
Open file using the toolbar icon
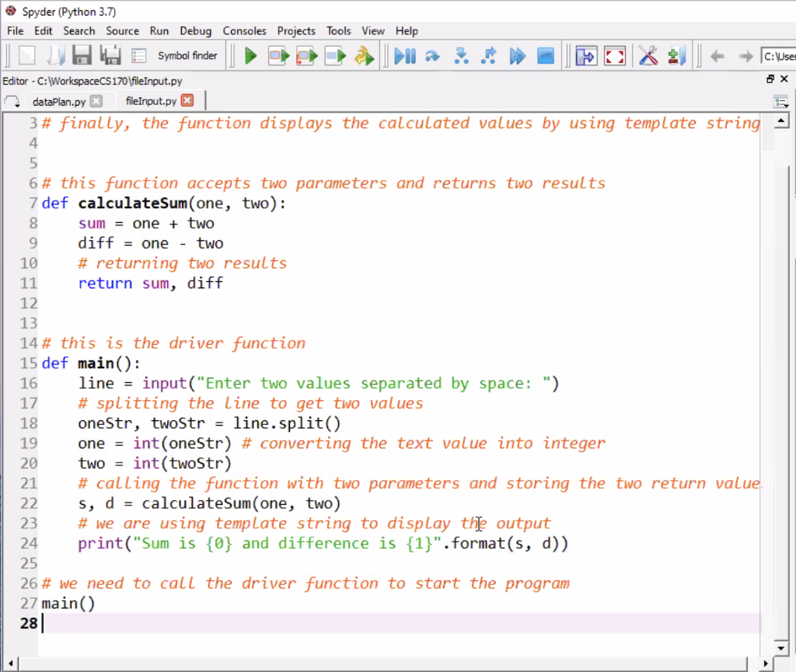(55, 56)
